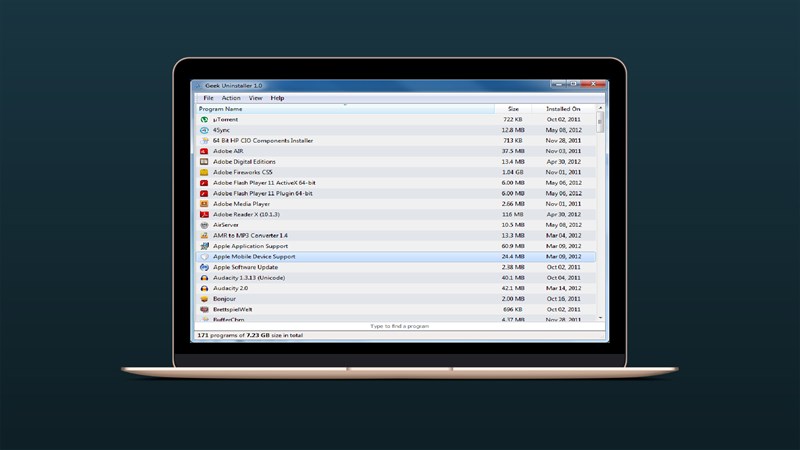
Task: Select the Adobe Fireworks CS5 name
Action: [243, 172]
